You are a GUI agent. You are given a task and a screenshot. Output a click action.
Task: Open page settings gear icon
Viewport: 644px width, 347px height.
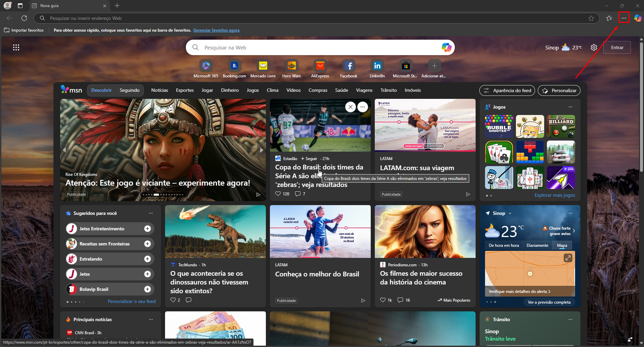tap(594, 47)
